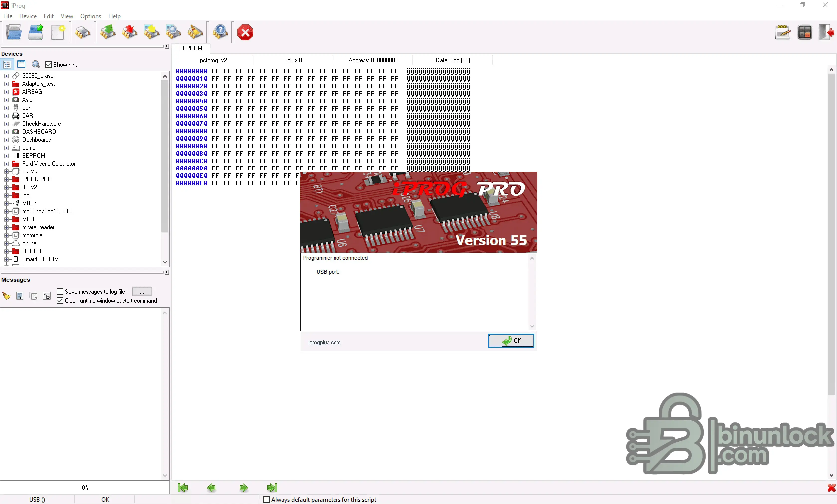
Task: Click the select-all messages icon
Action: coord(20,296)
